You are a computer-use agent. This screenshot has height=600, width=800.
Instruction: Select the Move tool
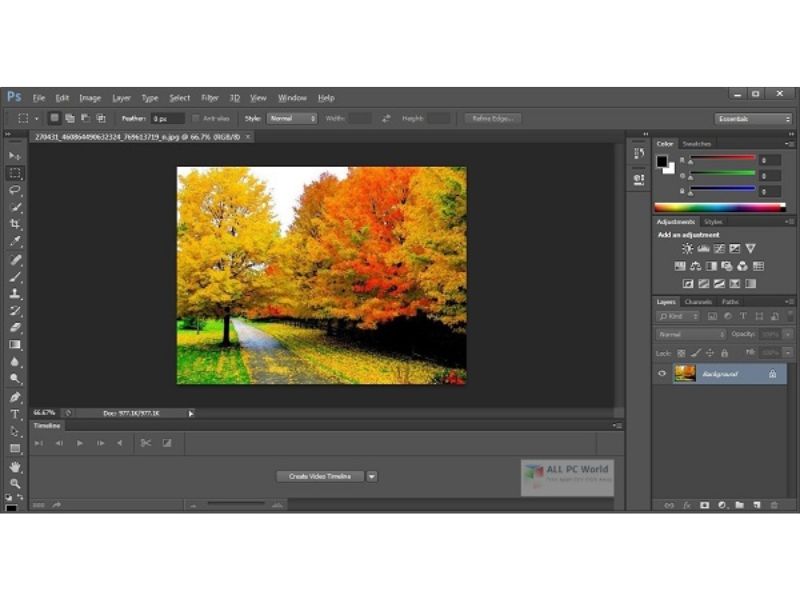click(14, 156)
